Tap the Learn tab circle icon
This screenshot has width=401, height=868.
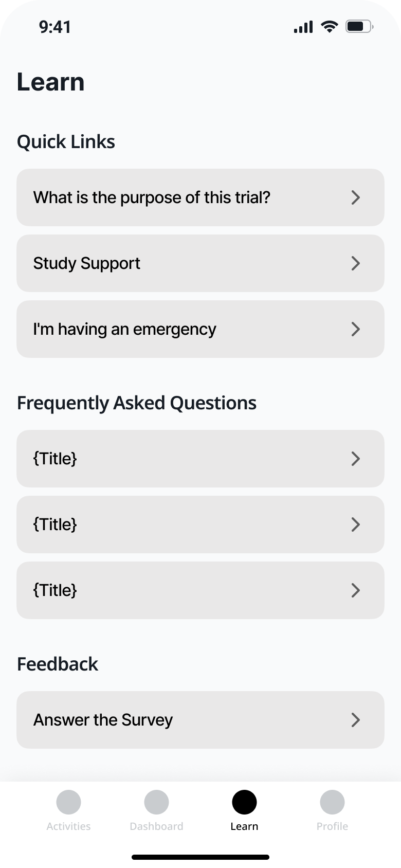[244, 802]
